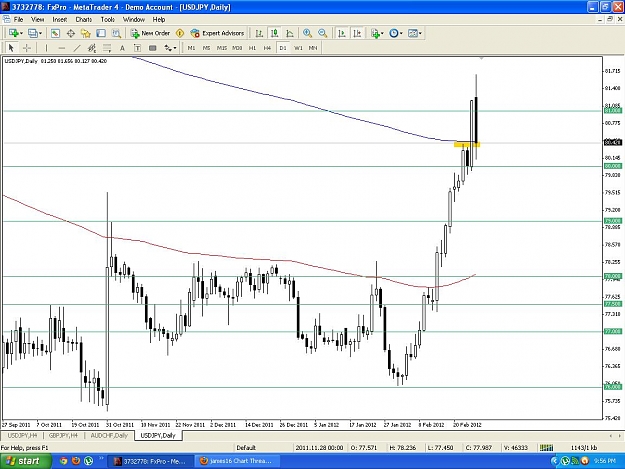Image resolution: width=625 pixels, height=469 pixels.
Task: Select the Trendline tool
Action: click(77, 48)
